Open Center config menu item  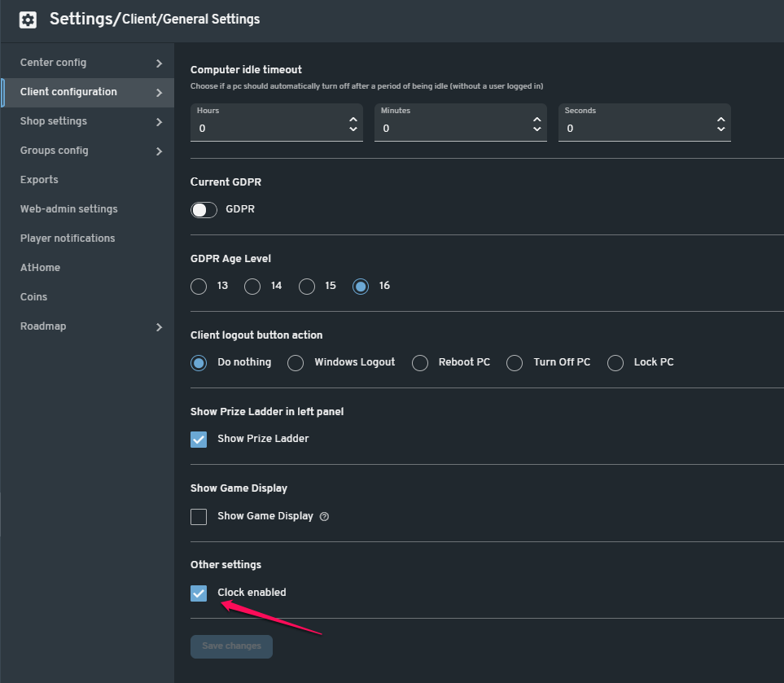point(87,63)
